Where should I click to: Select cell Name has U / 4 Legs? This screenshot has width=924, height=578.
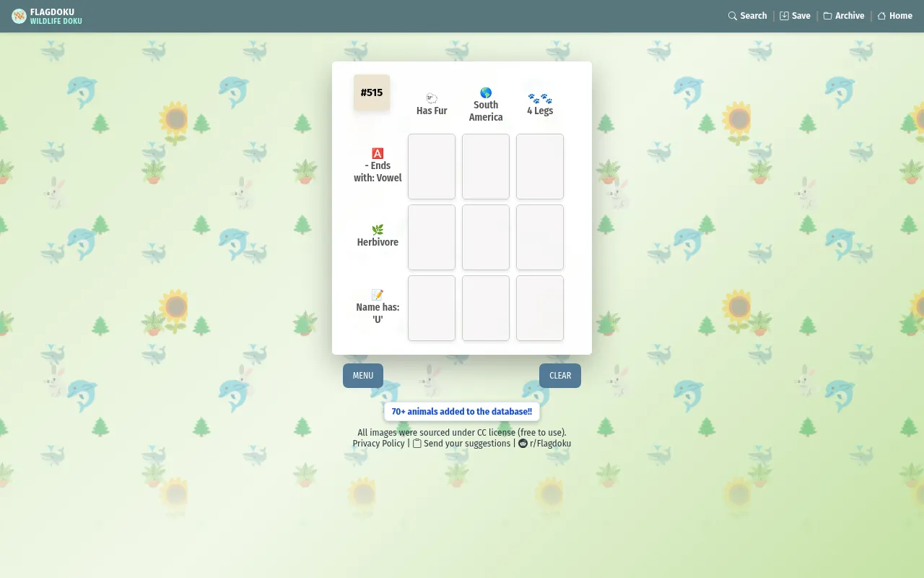pos(540,308)
